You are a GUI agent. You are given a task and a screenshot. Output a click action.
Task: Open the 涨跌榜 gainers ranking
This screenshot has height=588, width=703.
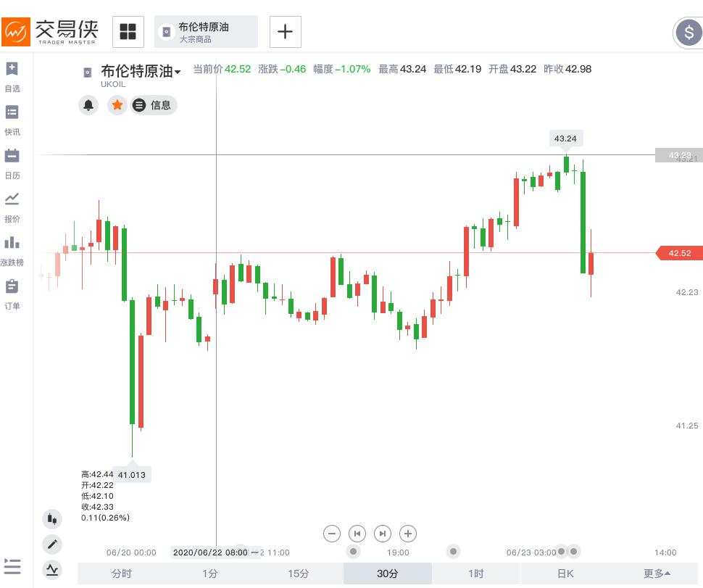click(x=11, y=250)
